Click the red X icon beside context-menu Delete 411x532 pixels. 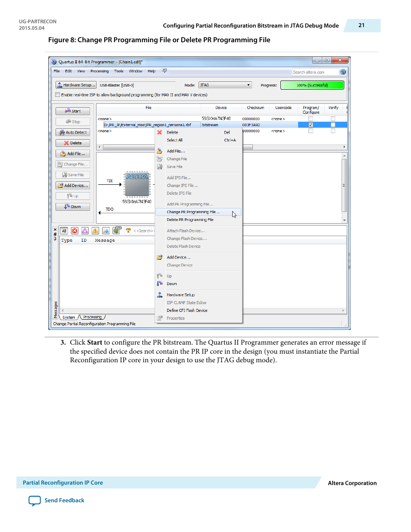[x=159, y=132]
